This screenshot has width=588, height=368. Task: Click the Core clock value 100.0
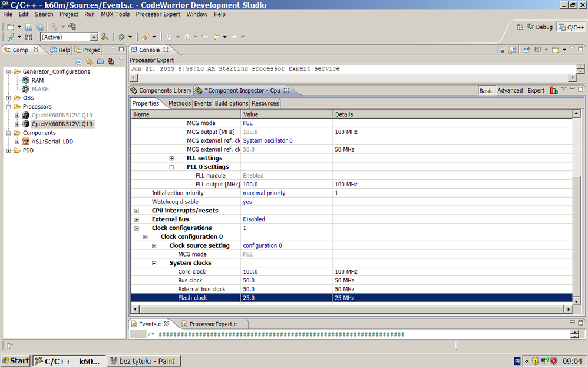pyautogui.click(x=250, y=272)
